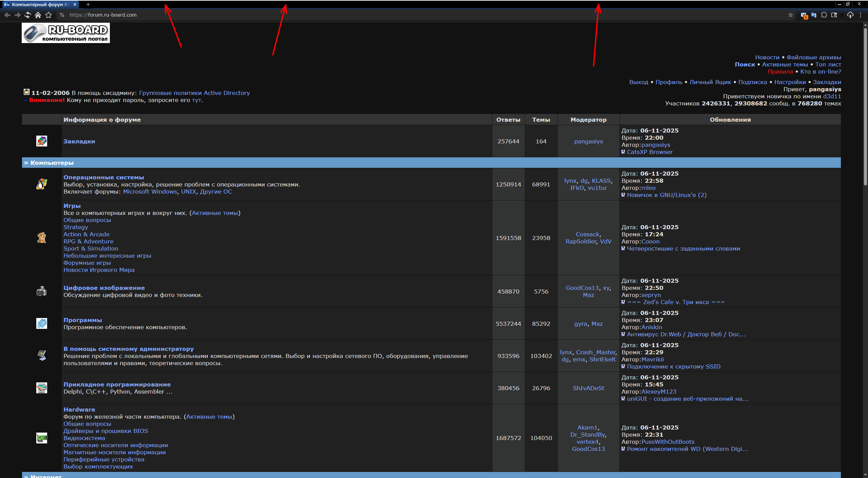Open a new browser tab

click(88, 4)
